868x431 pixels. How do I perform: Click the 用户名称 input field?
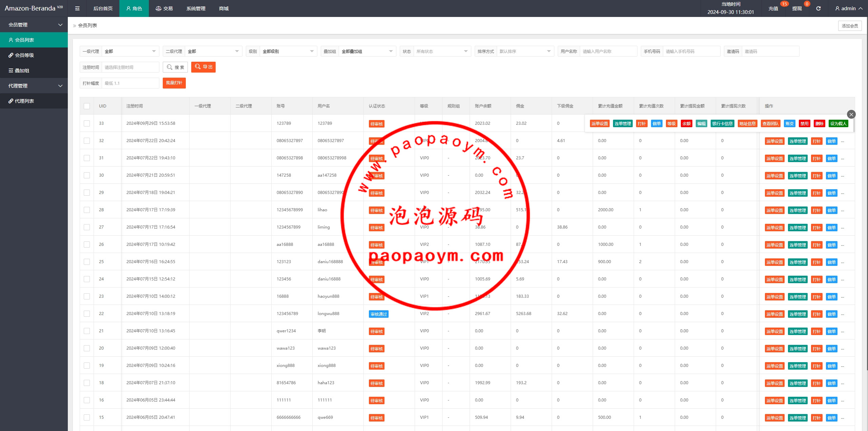click(x=609, y=51)
